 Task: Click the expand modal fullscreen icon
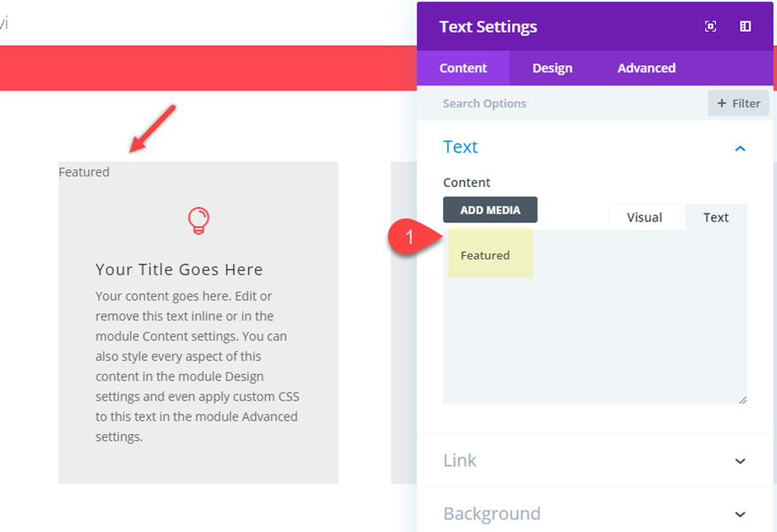(x=711, y=26)
